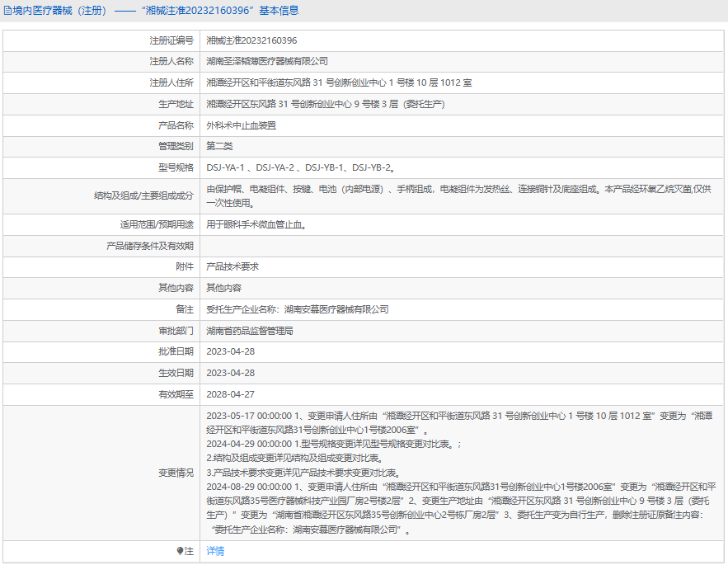Click the 产品技术要求 attachment text
Screen dimensions: 728x565
pos(232,266)
